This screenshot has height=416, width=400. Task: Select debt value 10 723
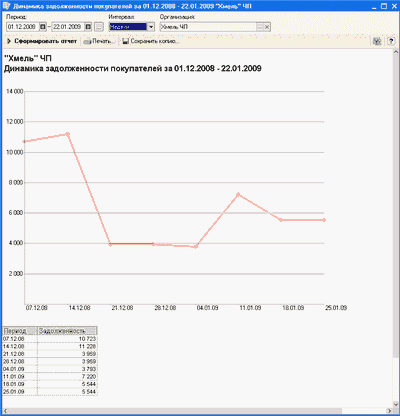click(x=67, y=339)
